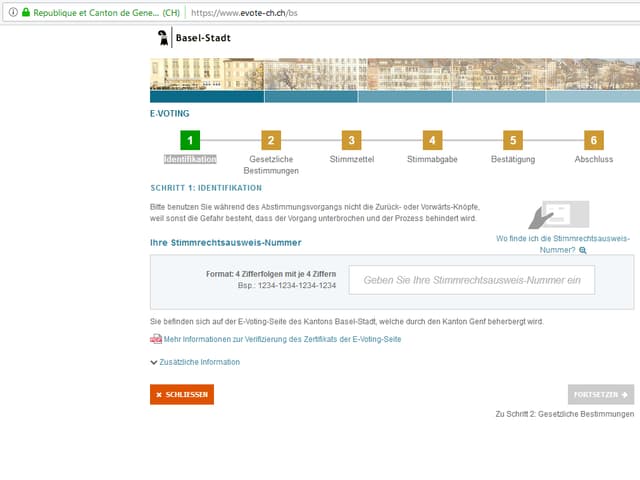Viewport: 640px width, 480px height.
Task: Click the E-VOTING heading
Action: point(170,113)
